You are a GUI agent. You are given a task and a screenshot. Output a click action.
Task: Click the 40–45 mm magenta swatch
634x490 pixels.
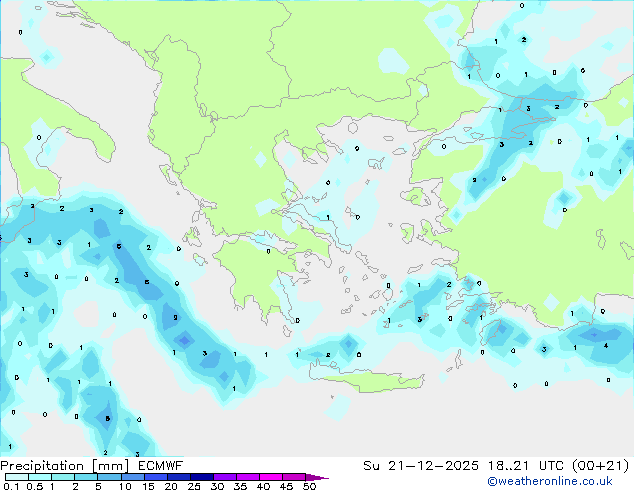pyautogui.click(x=271, y=477)
